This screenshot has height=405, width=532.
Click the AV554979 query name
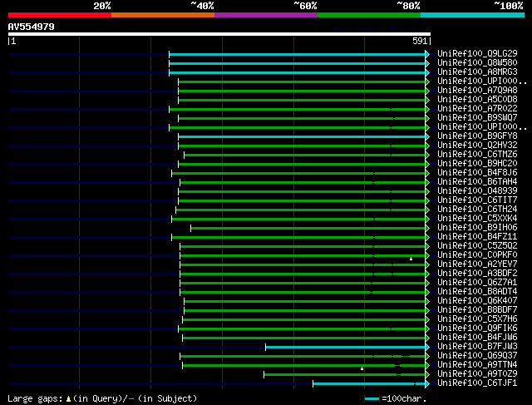pyautogui.click(x=32, y=27)
